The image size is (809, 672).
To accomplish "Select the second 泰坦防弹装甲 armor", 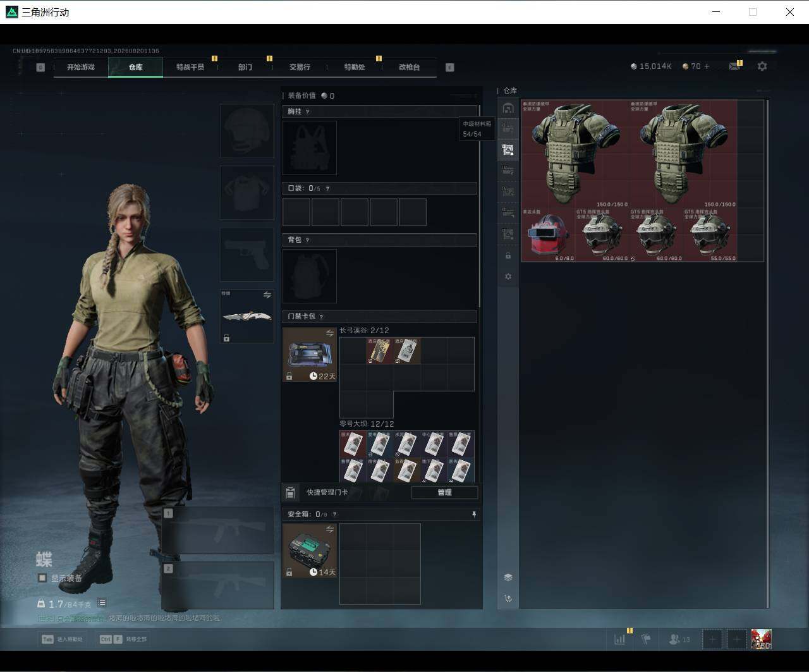I will pos(683,154).
